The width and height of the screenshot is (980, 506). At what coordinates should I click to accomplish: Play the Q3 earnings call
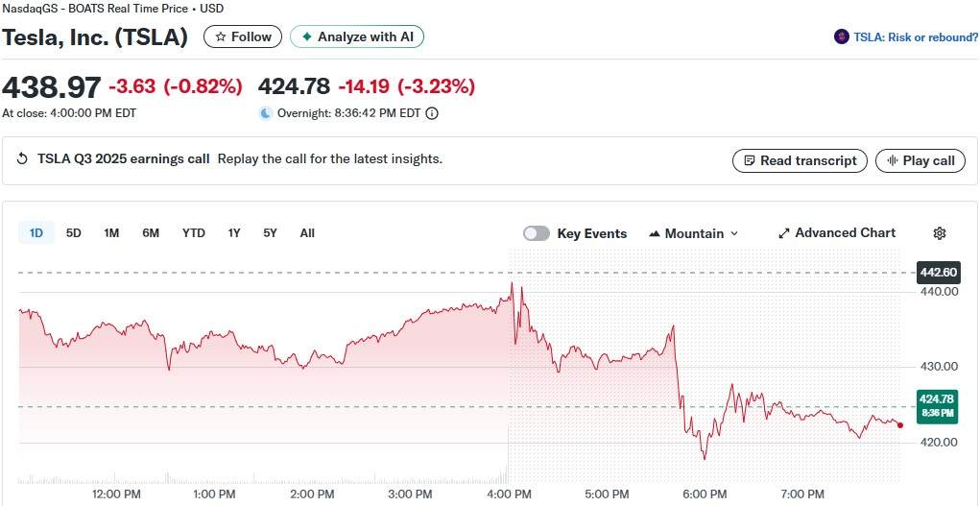[x=920, y=161]
